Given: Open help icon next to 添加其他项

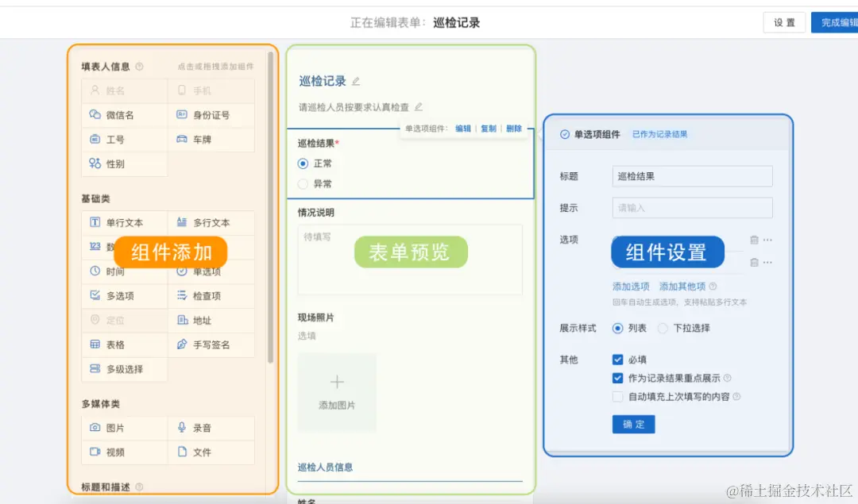Looking at the screenshot, I should (x=713, y=286).
